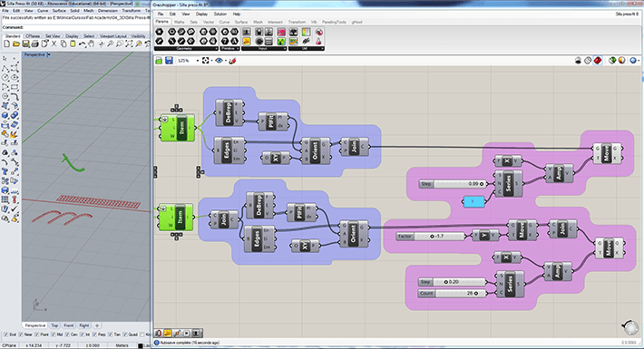This screenshot has height=349, width=644.
Task: Click the Rhino Zoom Window magnifier icon
Action: [120, 44]
